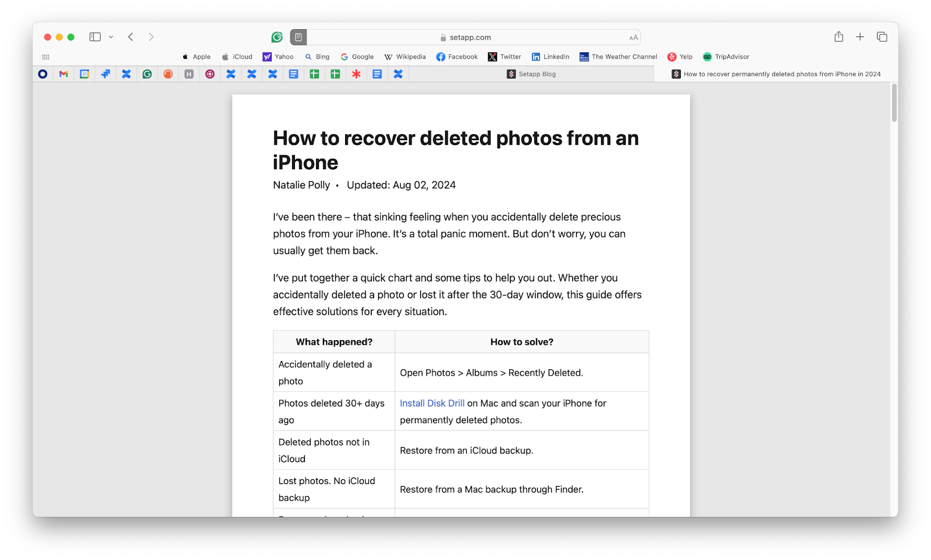Image resolution: width=931 pixels, height=560 pixels.
Task: Open a new tab with plus icon
Action: 860,37
